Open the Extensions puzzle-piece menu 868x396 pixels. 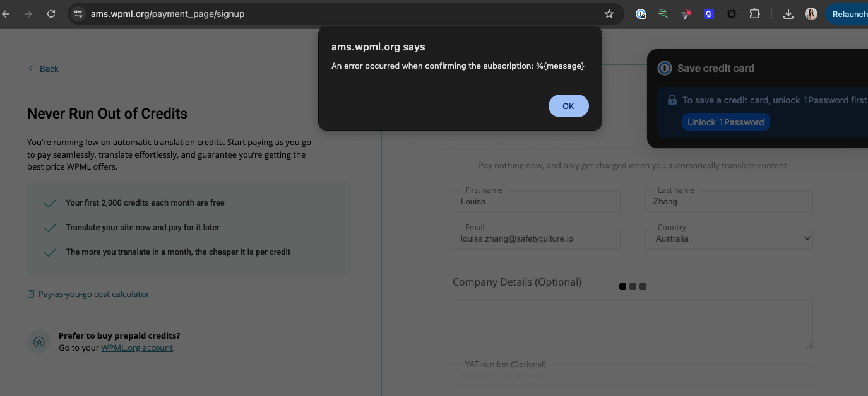[x=754, y=14]
